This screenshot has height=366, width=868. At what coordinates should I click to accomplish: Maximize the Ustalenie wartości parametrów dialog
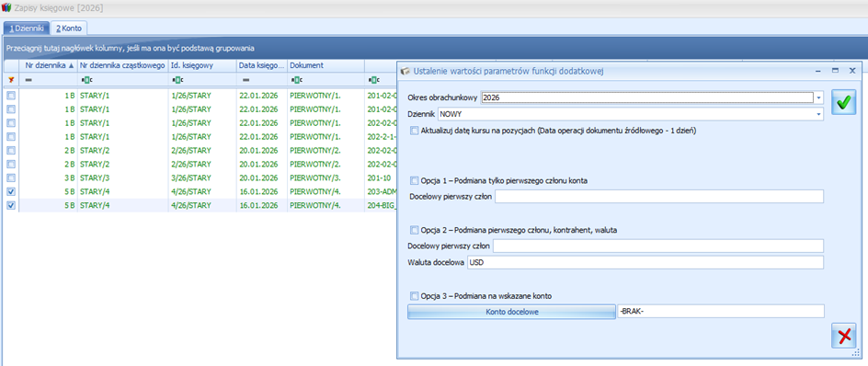pyautogui.click(x=835, y=71)
